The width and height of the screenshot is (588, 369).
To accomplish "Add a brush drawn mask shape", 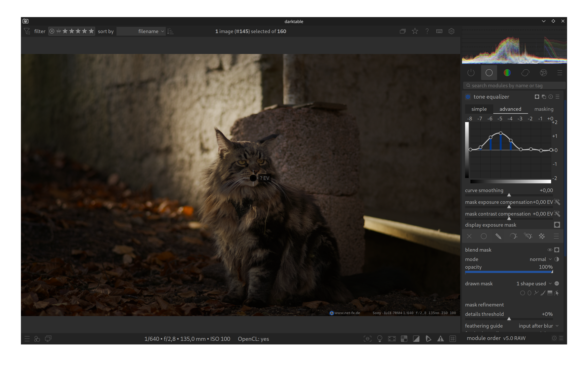I will point(543,293).
